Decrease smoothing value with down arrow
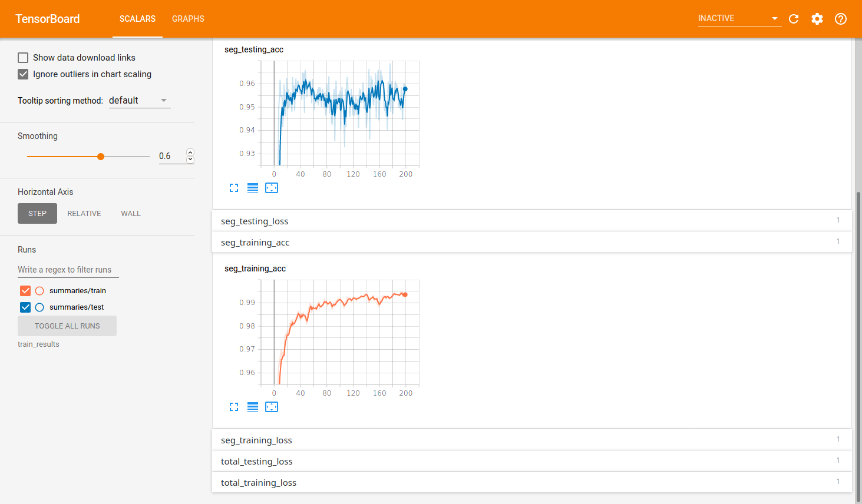Viewport: 862px width, 504px height. pos(190,160)
